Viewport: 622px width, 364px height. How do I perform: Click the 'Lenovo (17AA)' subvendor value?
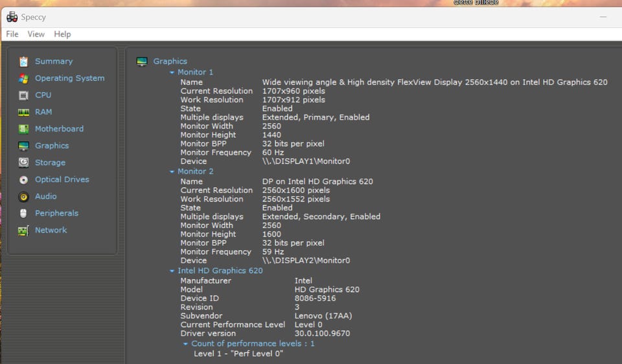tap(323, 316)
